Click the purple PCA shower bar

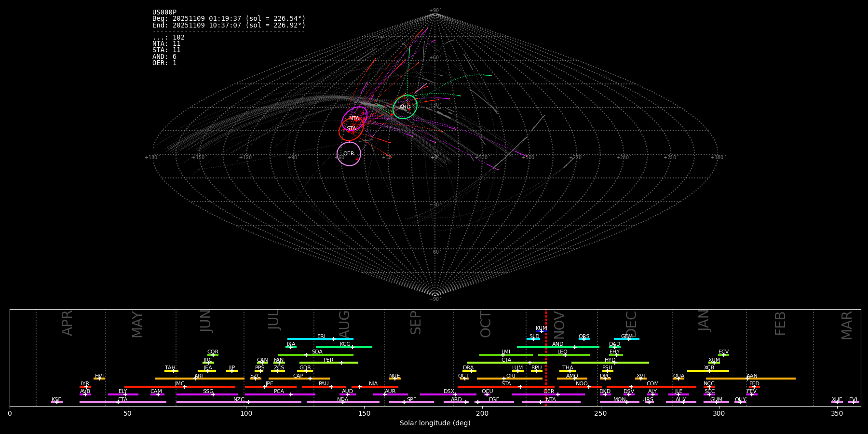tap(280, 394)
